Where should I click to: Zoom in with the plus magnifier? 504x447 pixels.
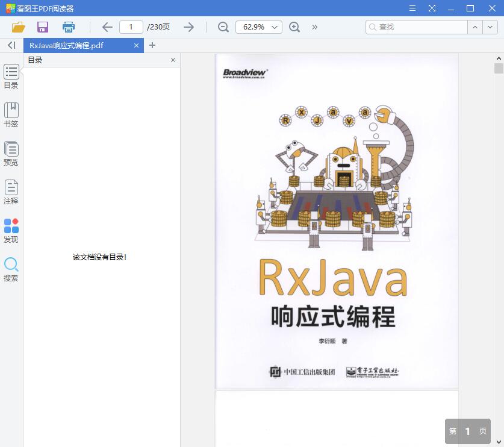[x=294, y=27]
